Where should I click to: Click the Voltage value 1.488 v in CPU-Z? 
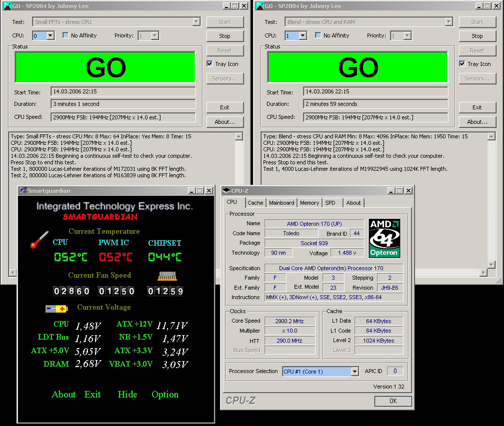(x=347, y=253)
